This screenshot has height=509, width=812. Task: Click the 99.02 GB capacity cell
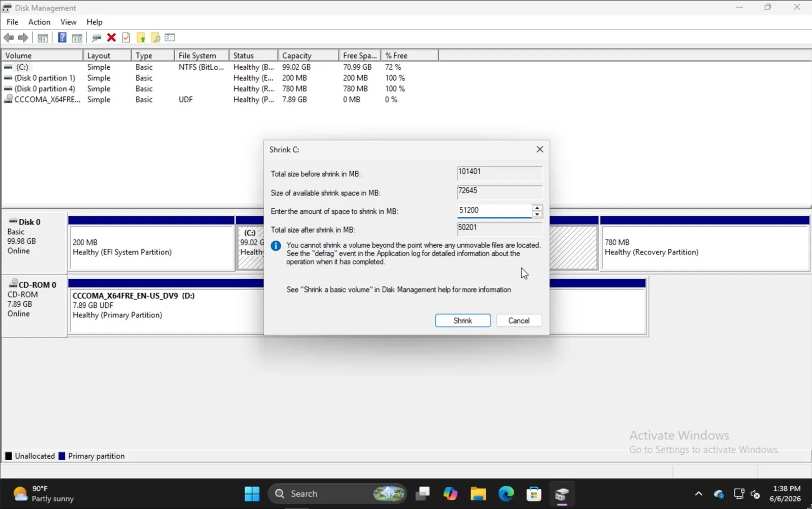296,67
